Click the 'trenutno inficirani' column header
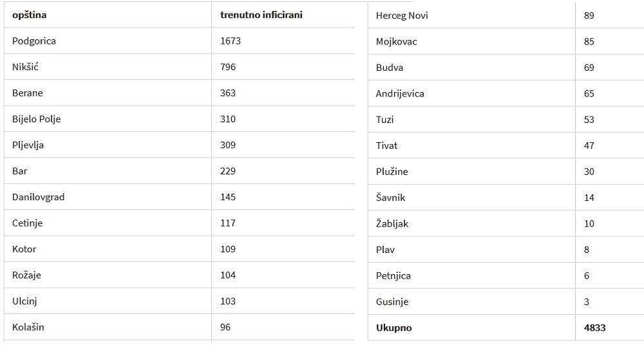The image size is (644, 354). tap(261, 15)
